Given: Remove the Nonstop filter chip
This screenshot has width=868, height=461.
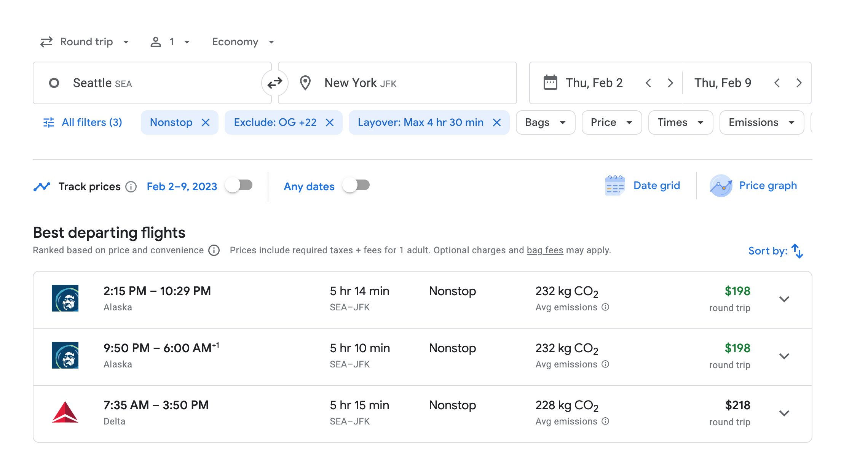Looking at the screenshot, I should pyautogui.click(x=206, y=122).
